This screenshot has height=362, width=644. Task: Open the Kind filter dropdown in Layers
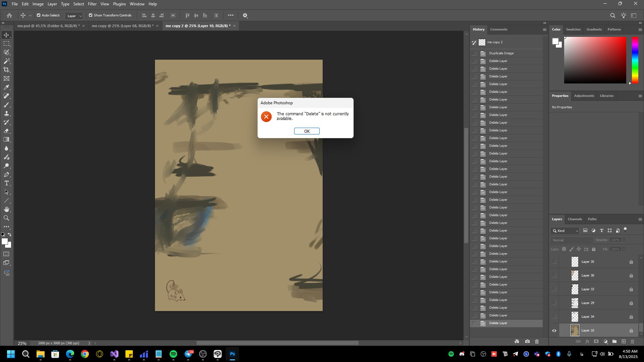[565, 231]
